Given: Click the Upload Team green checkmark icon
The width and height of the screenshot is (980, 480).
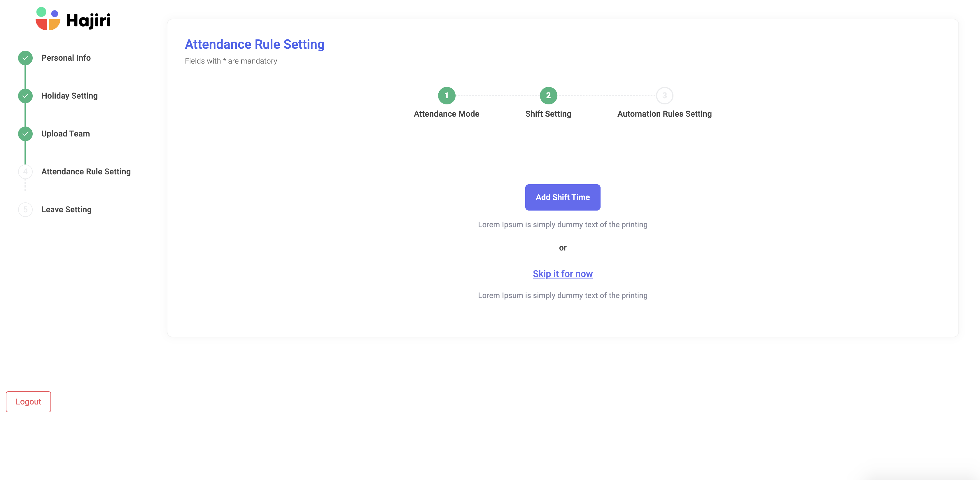Looking at the screenshot, I should click(25, 134).
